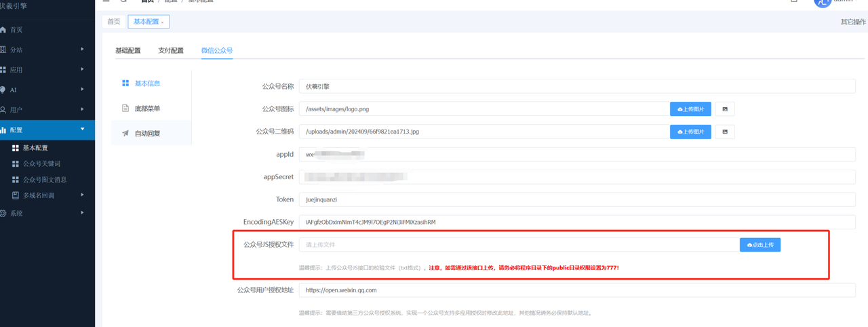Click the 配置 chart icon in sidebar

pyautogui.click(x=3, y=130)
